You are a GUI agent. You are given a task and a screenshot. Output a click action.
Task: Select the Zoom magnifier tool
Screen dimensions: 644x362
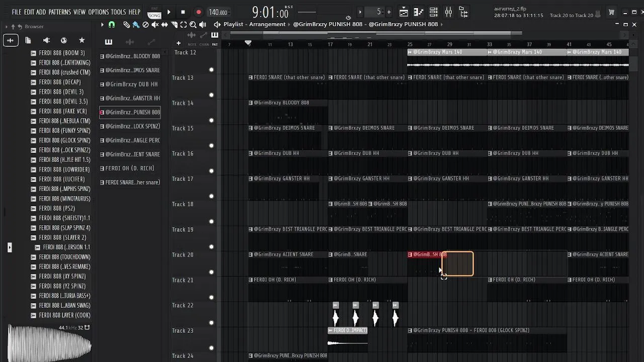pos(193,24)
